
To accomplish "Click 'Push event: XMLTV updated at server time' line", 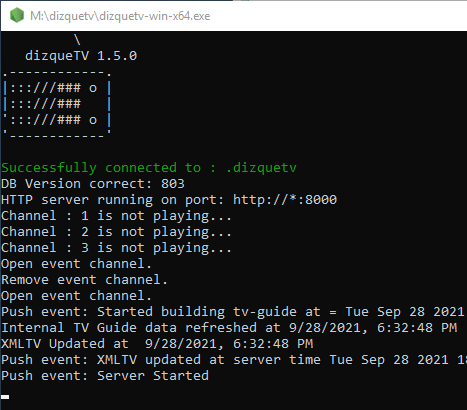I will click(x=233, y=360).
